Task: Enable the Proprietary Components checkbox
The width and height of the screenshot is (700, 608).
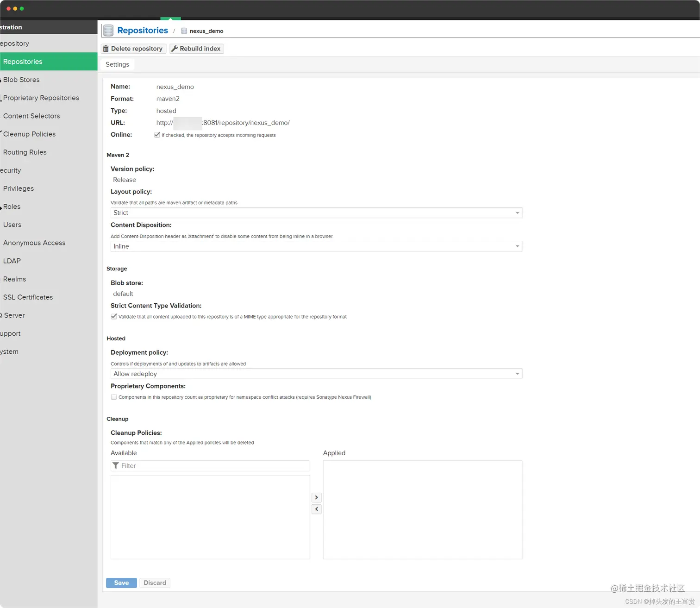Action: (x=114, y=397)
